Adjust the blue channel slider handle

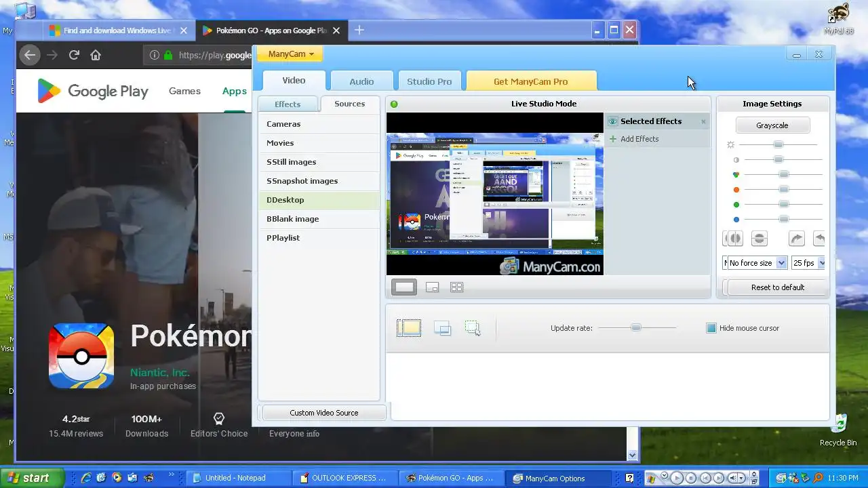[x=784, y=219]
